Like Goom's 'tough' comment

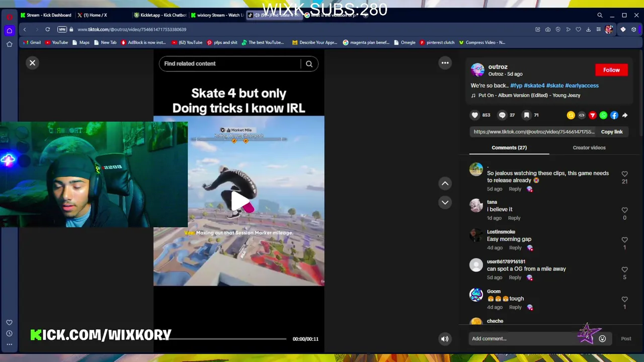pos(624,299)
